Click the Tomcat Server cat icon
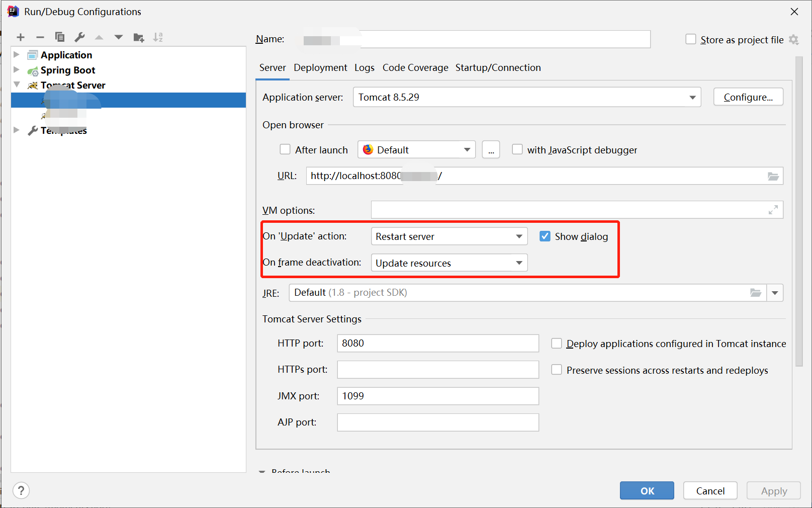The height and width of the screenshot is (508, 812). (x=33, y=85)
